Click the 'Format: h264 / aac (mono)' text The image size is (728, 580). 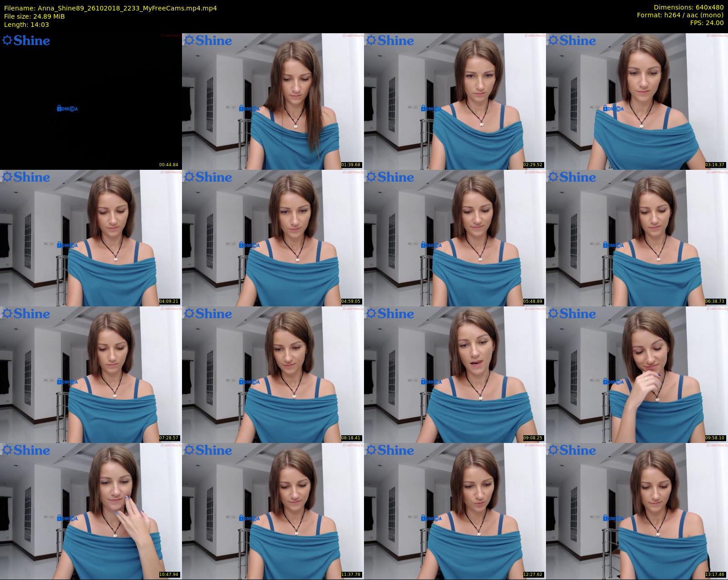(680, 15)
